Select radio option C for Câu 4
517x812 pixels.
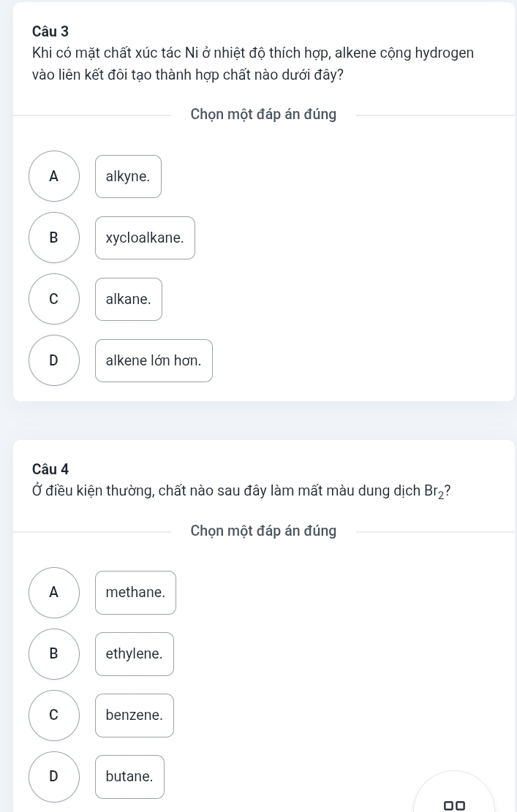(54, 716)
